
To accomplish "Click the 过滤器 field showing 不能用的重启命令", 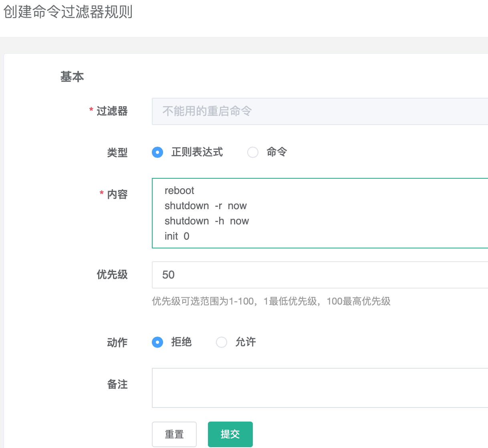I will point(320,111).
